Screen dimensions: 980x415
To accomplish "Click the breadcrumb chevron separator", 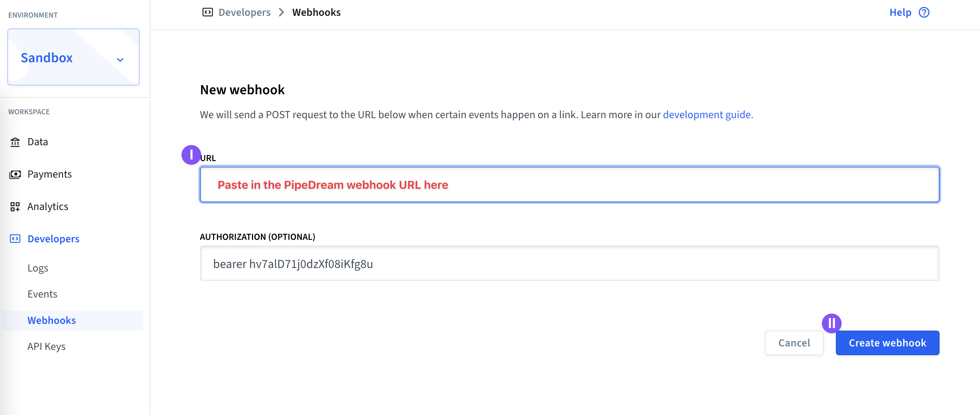I will tap(282, 12).
